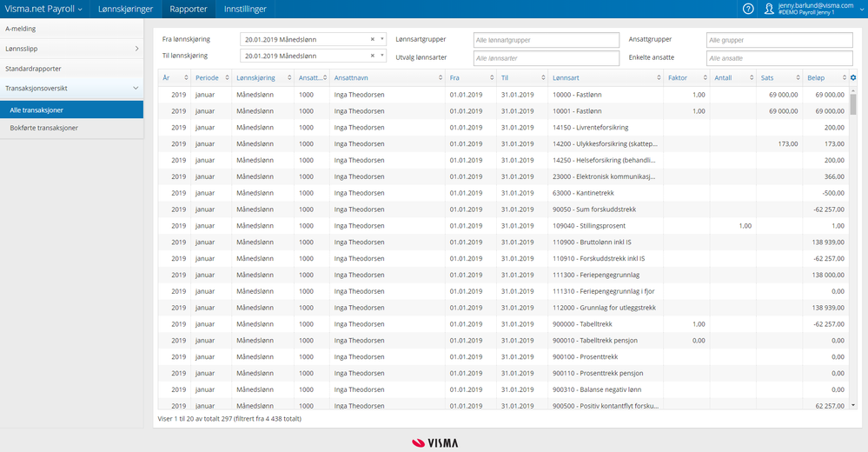Open the Rapporter menu
Image resolution: width=868 pixels, height=452 pixels.
pyautogui.click(x=189, y=9)
